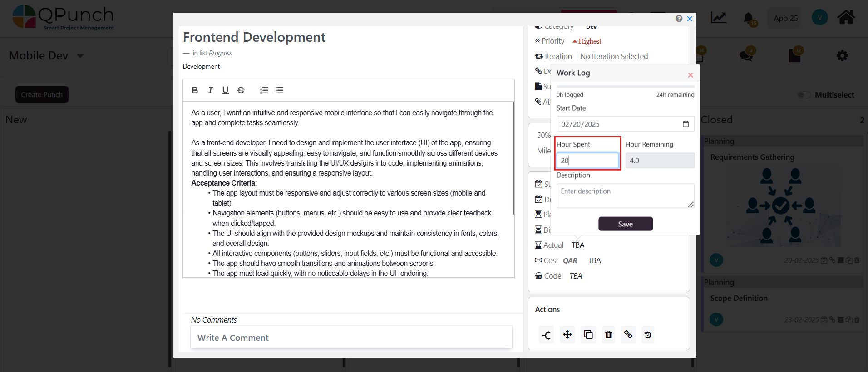Open the documents icon with badge 12
Viewport: 868px width, 372px height.
point(794,55)
